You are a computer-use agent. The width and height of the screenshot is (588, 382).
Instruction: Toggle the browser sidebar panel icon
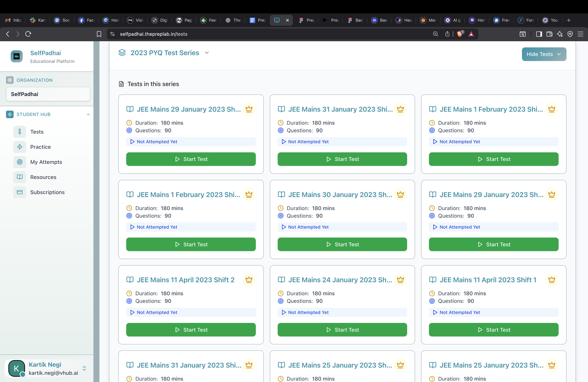[539, 34]
